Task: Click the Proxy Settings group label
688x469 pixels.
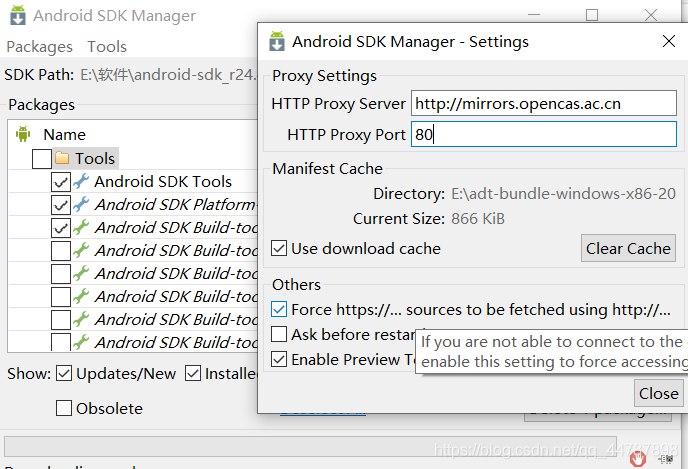Action: 324,76
